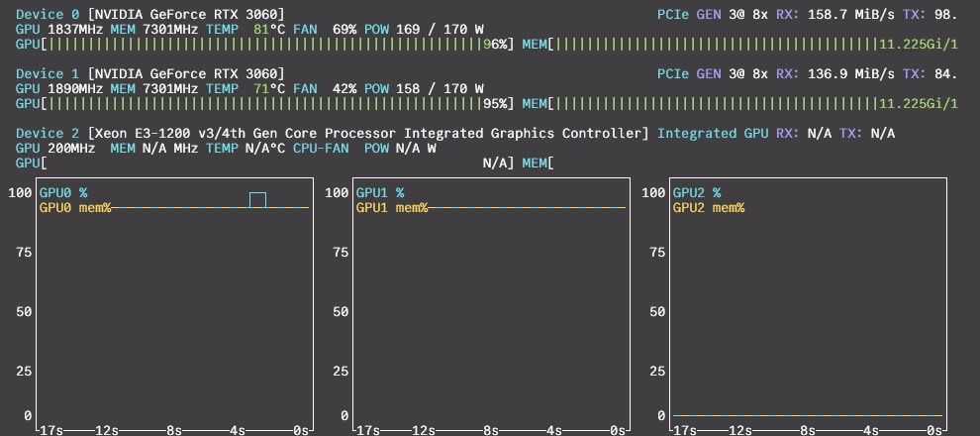
Task: Click the Xeon E3-1200 v3/4th Gen integrated graphics name
Action: click(367, 133)
